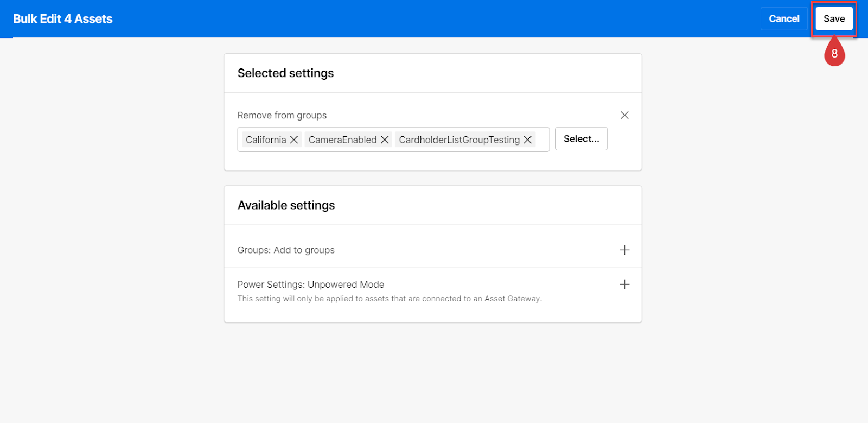Click the red step 8 marker

[834, 53]
